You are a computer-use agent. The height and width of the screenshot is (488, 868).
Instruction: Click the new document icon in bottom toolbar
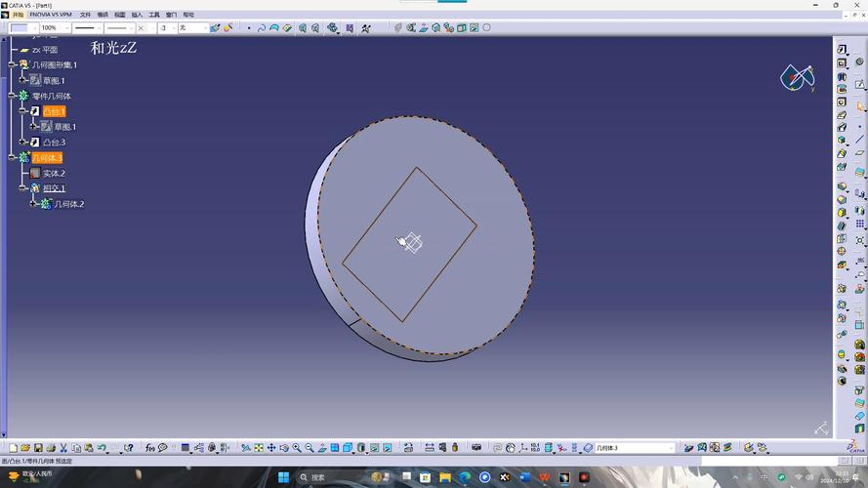point(13,448)
